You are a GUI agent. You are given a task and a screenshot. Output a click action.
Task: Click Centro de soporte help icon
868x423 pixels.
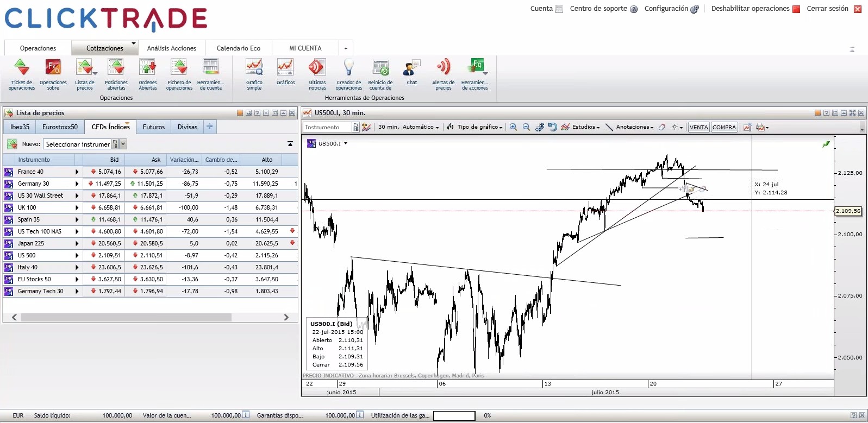tap(634, 9)
